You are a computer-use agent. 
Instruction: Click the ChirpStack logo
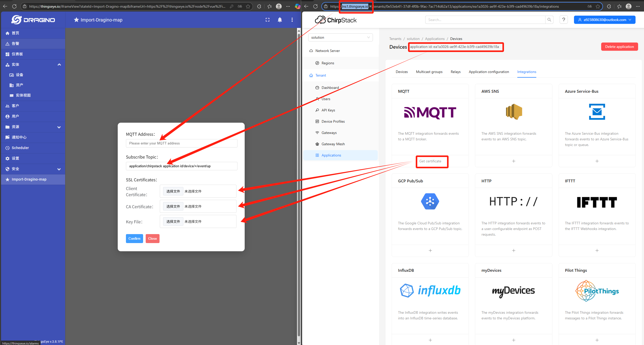click(335, 20)
